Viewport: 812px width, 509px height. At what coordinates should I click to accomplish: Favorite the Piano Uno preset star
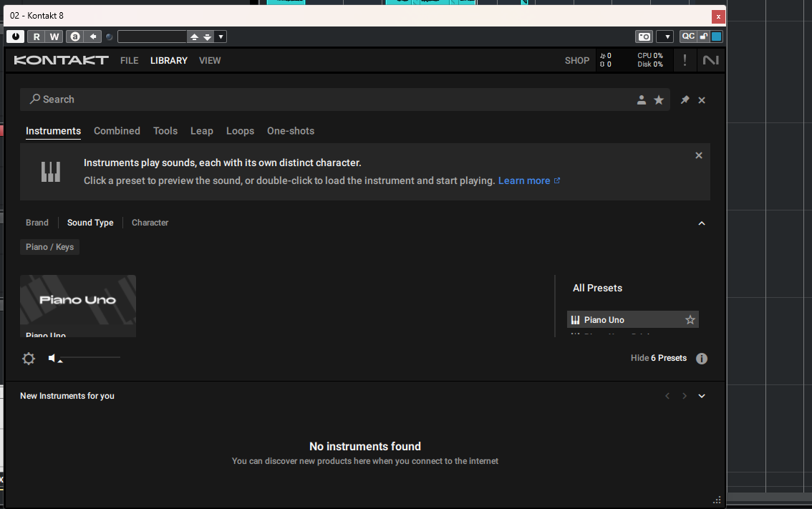click(690, 320)
